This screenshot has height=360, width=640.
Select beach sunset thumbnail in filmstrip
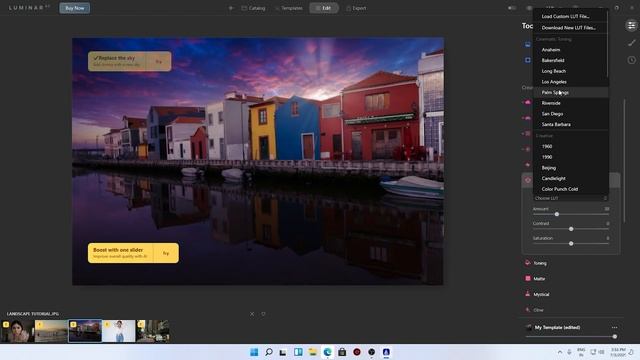[51, 331]
